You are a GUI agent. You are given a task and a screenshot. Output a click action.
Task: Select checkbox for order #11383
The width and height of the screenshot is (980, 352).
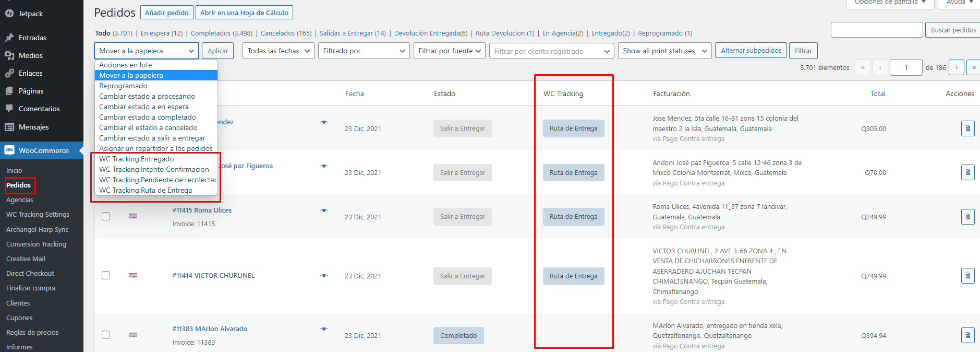(x=106, y=335)
